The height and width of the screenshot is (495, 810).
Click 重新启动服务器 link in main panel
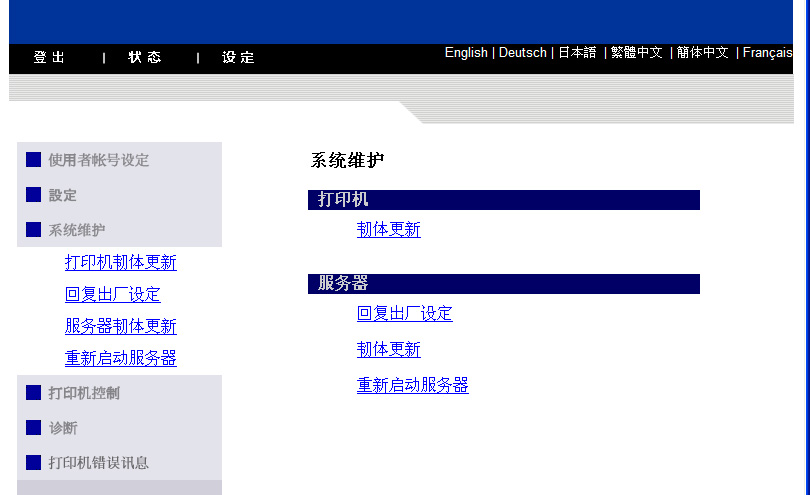point(412,386)
